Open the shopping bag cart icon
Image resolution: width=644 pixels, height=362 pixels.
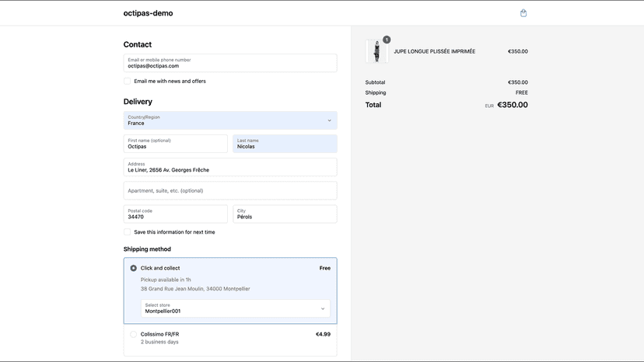[523, 13]
